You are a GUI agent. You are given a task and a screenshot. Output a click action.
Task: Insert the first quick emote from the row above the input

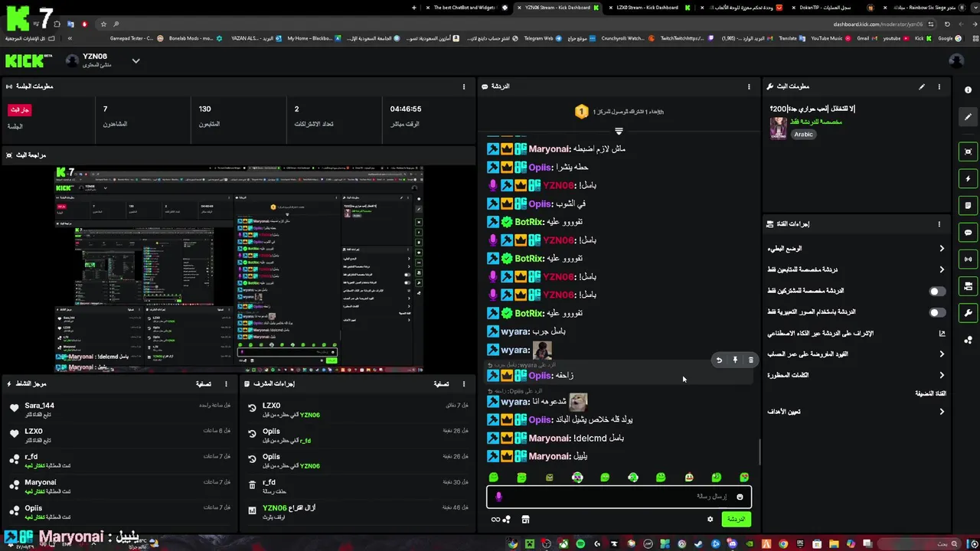pos(494,478)
